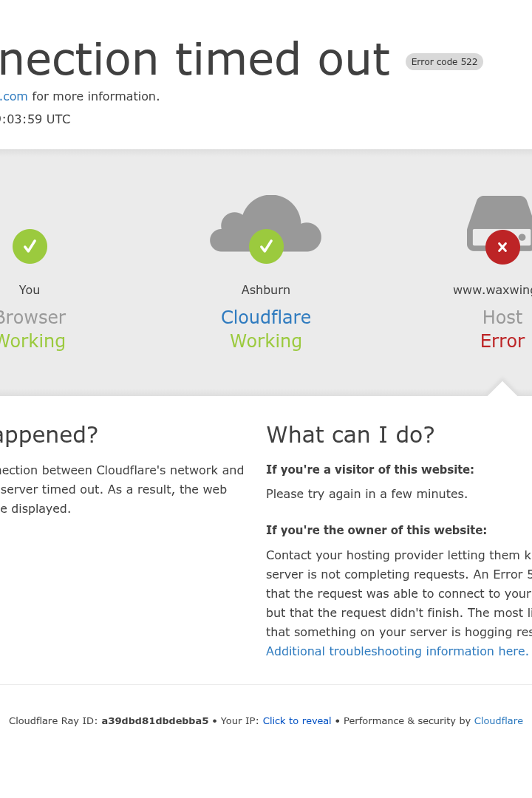This screenshot has height=798, width=532.
Task: Click the What can I do? heading
Action: (x=350, y=435)
